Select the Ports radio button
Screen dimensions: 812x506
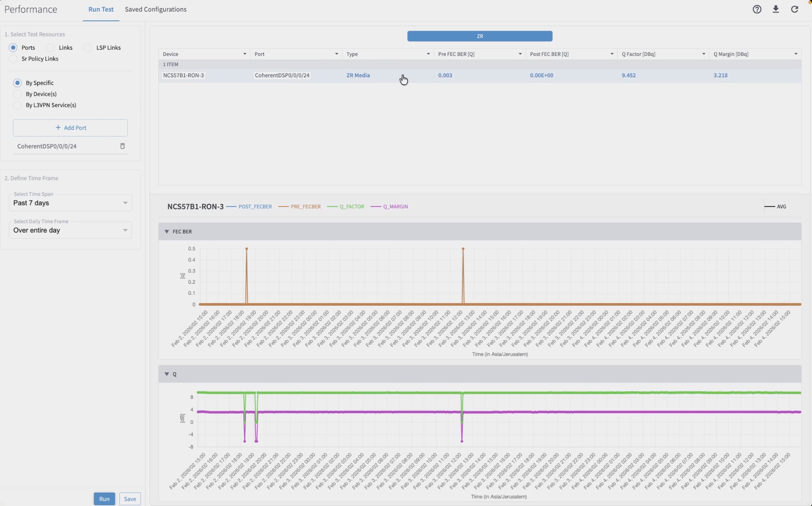(x=13, y=47)
